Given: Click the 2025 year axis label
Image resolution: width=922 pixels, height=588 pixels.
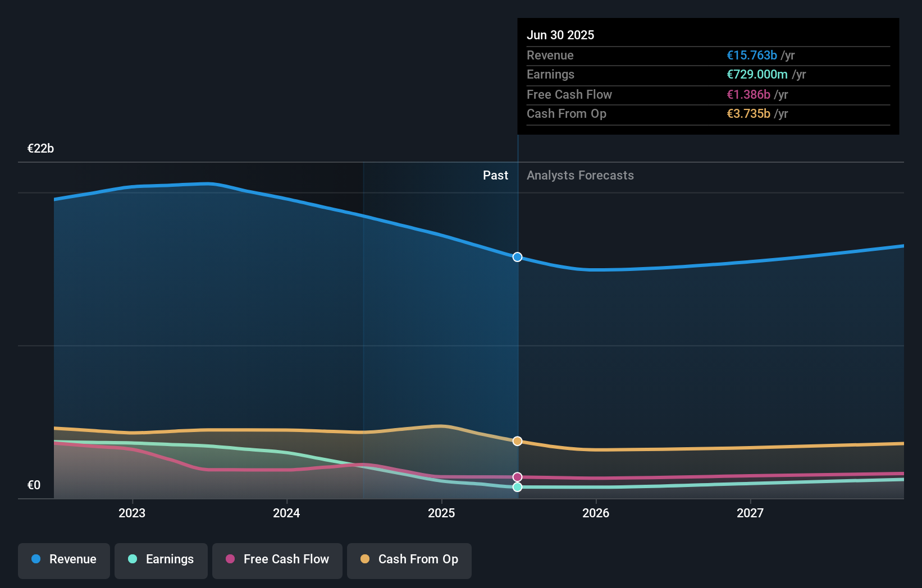Looking at the screenshot, I should 441,512.
